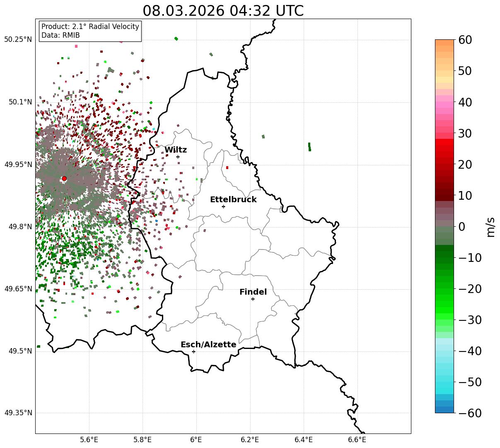This screenshot has width=500, height=448.
Task: Click the −10 colorbar tick label
Action: [470, 258]
